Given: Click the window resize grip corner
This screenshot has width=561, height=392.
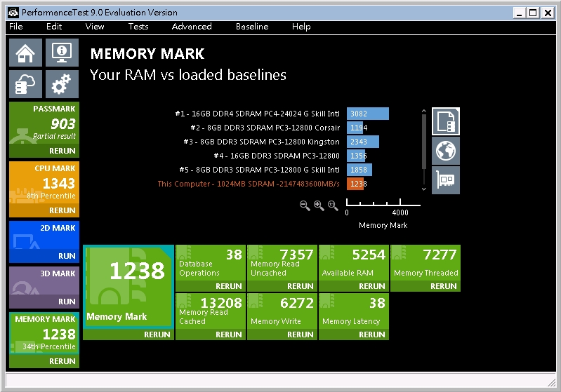Looking at the screenshot, I should [551, 382].
